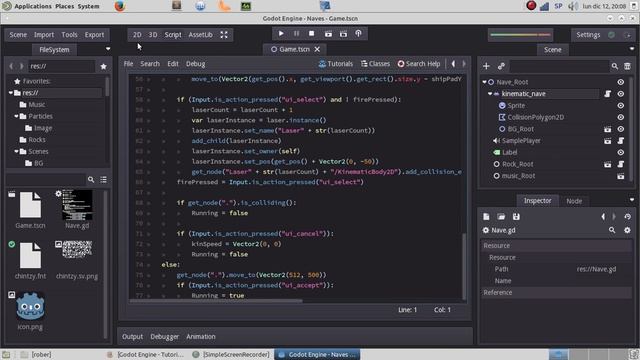Open SamplePlayer script icon
This screenshot has height=360, width=640.
click(620, 141)
